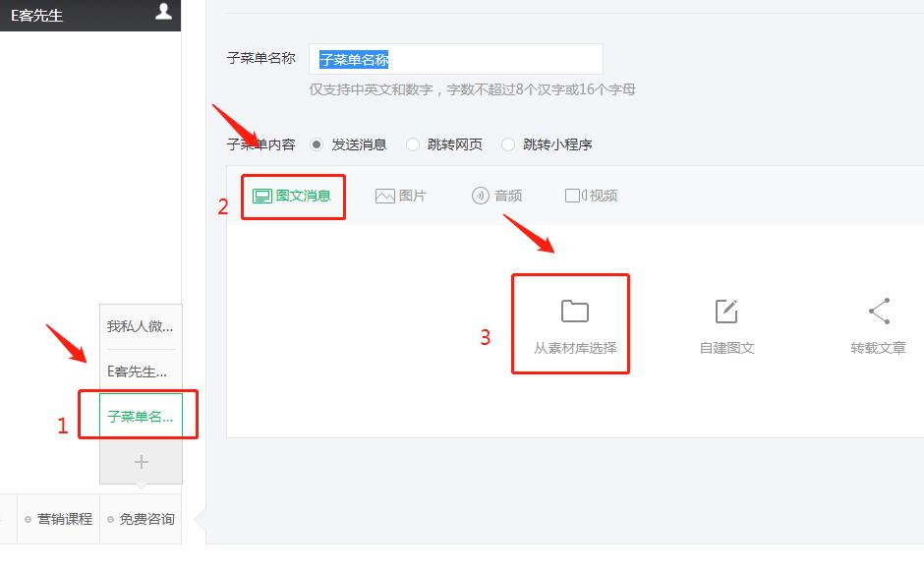Switch to the 图片 image tab icon
924x571 pixels.
pos(382,196)
